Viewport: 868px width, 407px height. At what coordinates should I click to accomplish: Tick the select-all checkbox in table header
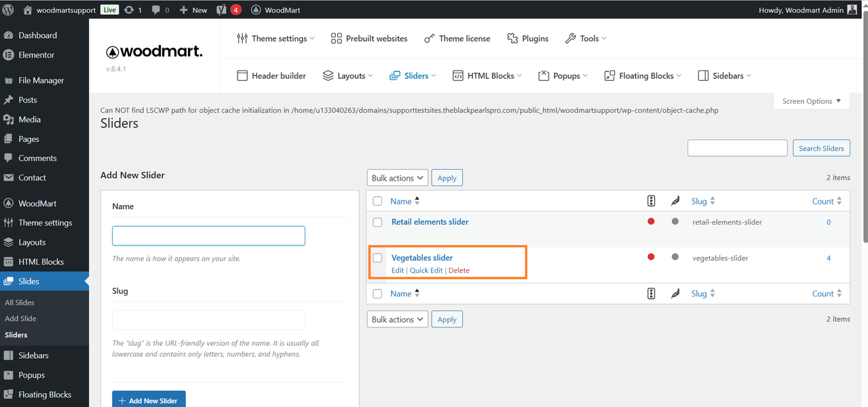pyautogui.click(x=377, y=201)
